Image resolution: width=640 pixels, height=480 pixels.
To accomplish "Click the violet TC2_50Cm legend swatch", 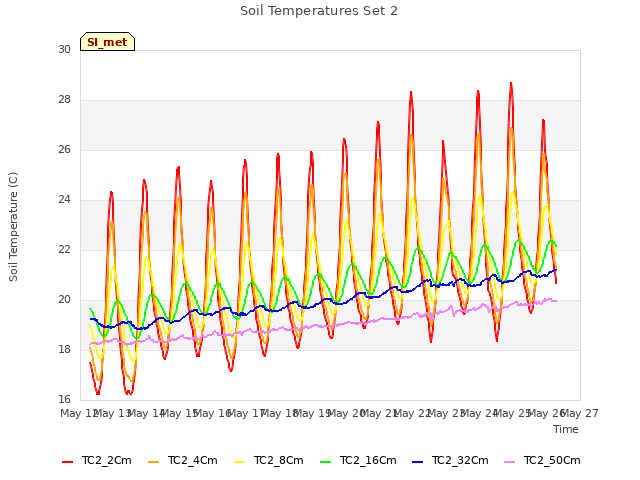I will 509,462.
